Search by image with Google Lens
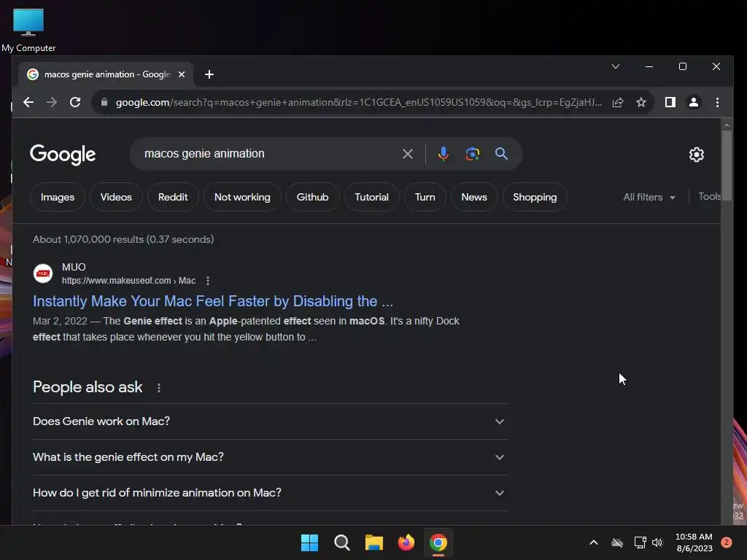Screen dimensions: 747x560 pyautogui.click(x=472, y=154)
